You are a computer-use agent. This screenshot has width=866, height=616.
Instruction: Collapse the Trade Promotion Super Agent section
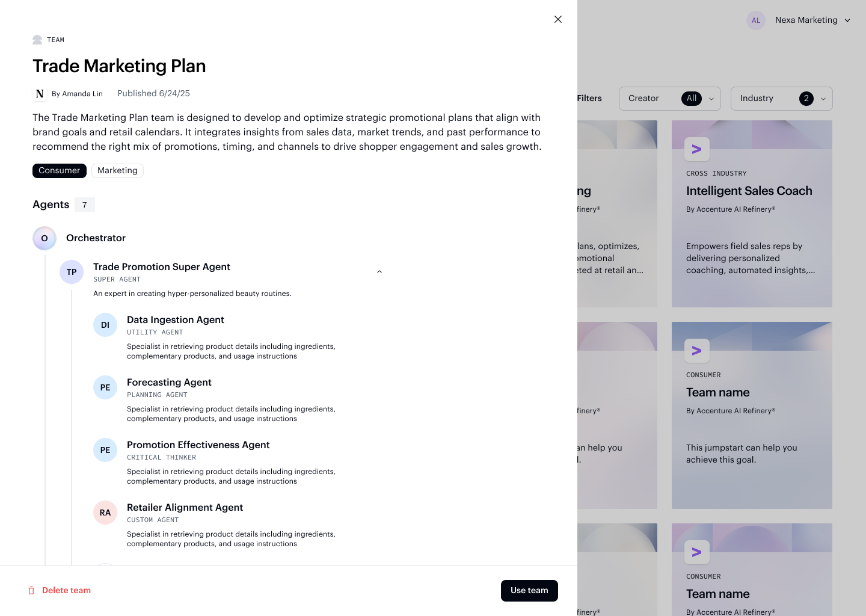coord(379,272)
